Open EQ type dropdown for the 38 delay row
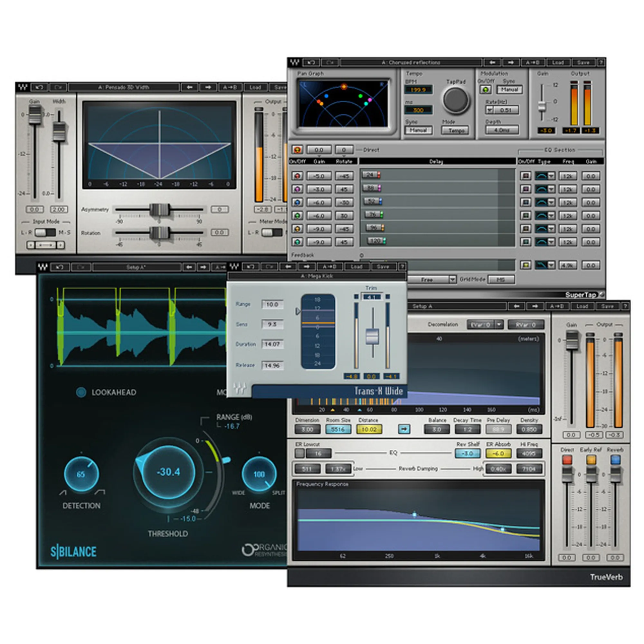 pyautogui.click(x=551, y=189)
